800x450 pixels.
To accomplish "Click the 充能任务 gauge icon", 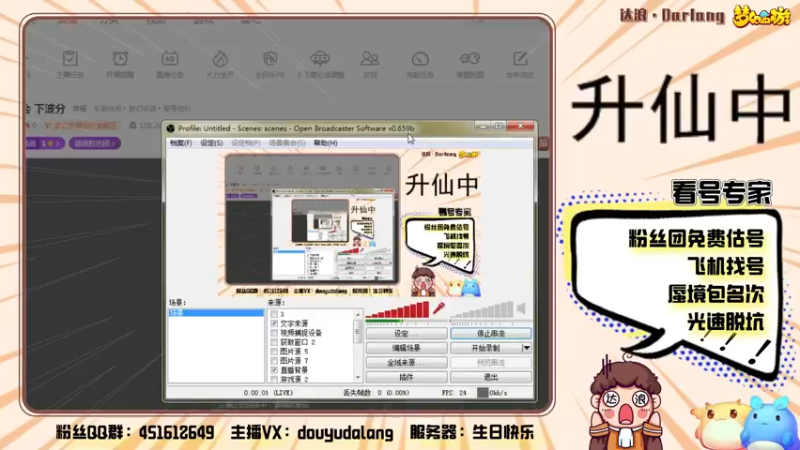I will (420, 58).
